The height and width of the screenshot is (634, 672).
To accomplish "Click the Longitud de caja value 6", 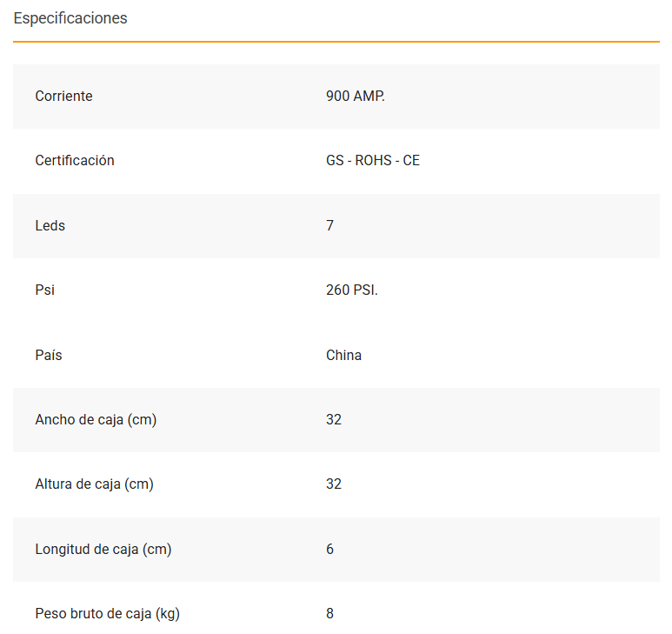I will pos(329,550).
